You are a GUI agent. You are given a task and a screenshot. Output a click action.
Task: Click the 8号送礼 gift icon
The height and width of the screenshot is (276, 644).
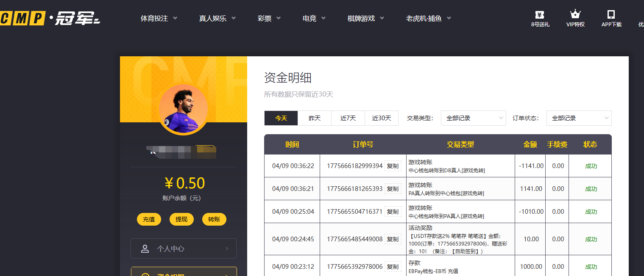tap(540, 14)
